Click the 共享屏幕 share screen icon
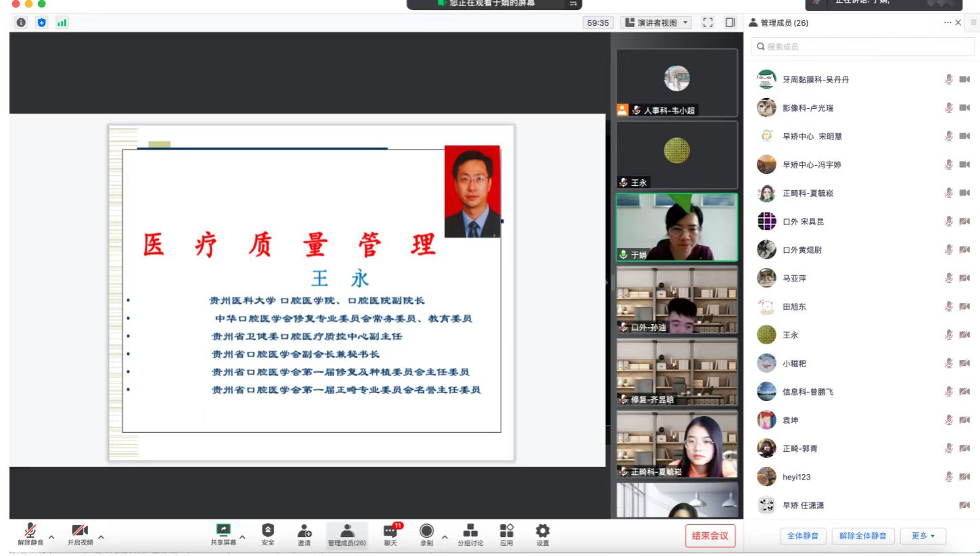980x556 pixels. tap(223, 531)
